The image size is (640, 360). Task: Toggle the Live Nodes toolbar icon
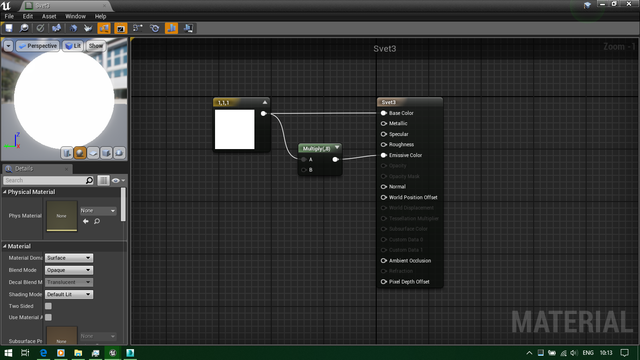(x=138, y=28)
